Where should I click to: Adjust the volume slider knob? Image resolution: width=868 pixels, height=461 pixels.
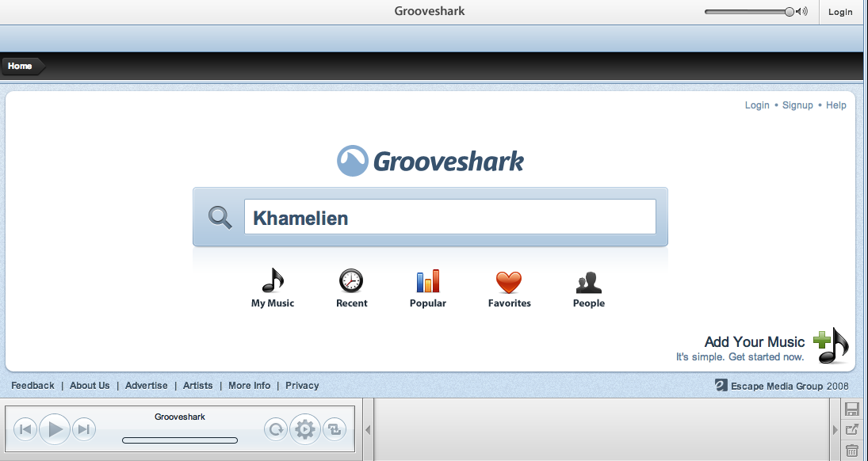[x=790, y=12]
